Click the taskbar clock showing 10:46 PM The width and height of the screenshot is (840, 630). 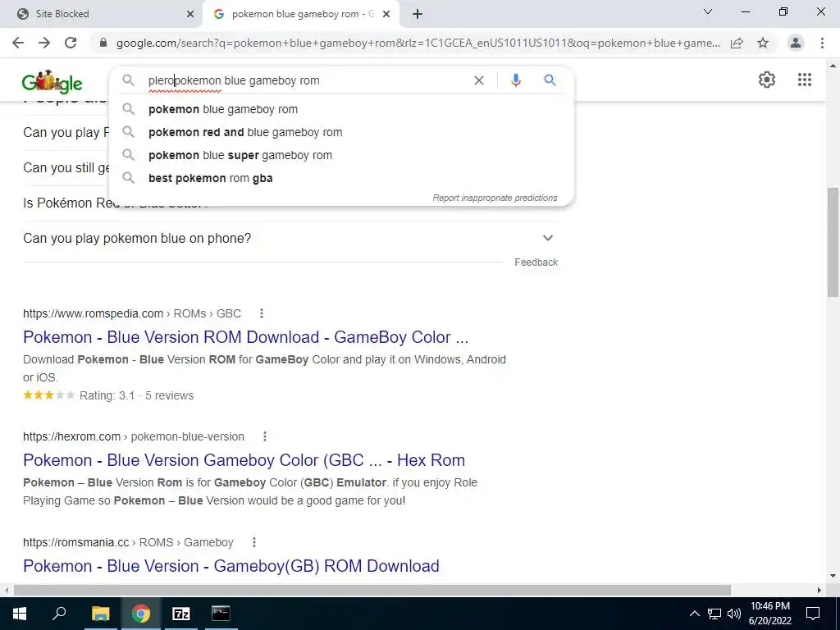(769, 614)
